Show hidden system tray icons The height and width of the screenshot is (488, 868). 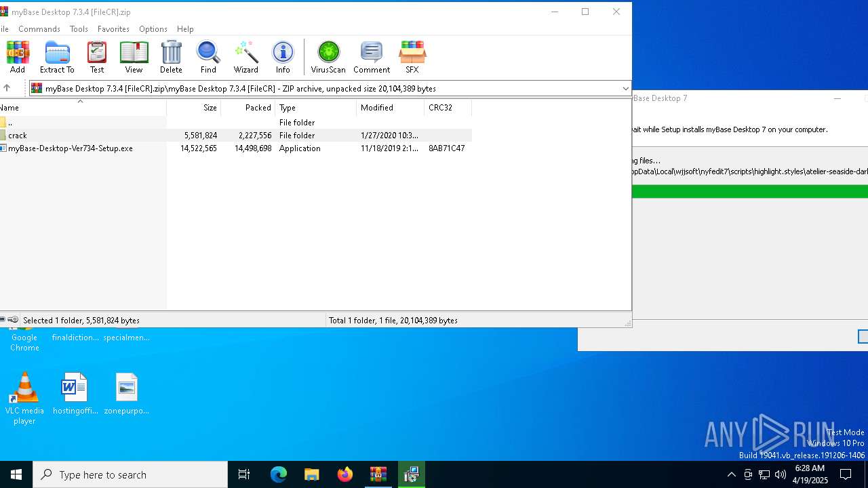tap(731, 474)
